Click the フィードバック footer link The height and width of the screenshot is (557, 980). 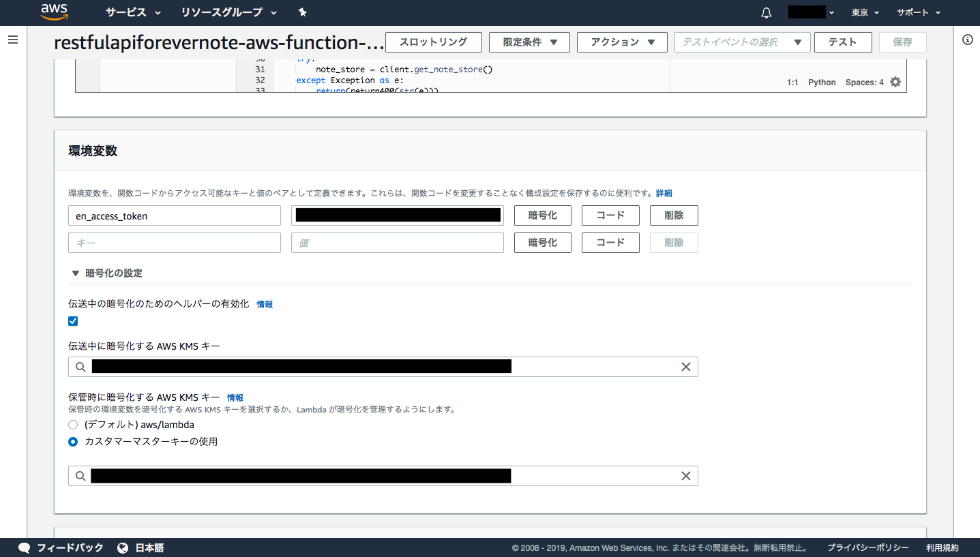70,547
